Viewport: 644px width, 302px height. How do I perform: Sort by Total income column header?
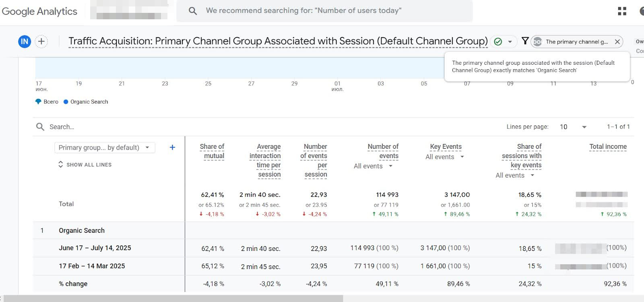608,147
